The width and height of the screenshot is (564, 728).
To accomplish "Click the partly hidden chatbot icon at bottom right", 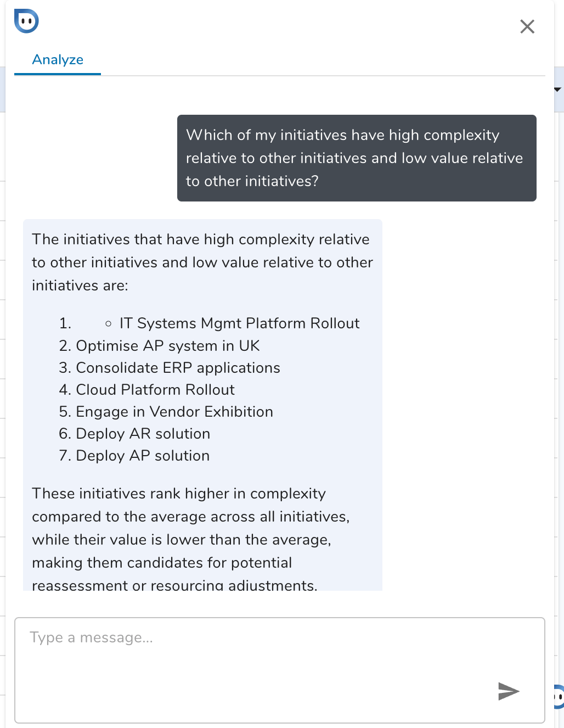I will (x=559, y=696).
